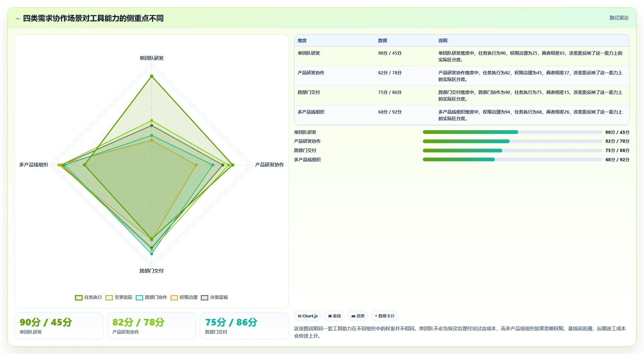The height and width of the screenshot is (354, 644).
Task: Toggle 跨部门协作 legend series
Action: pos(151,297)
